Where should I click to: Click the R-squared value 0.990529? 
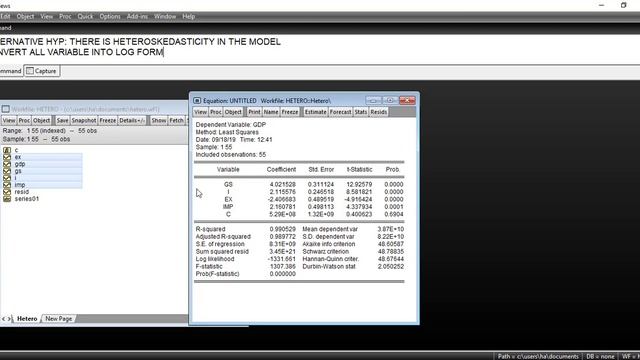pyautogui.click(x=282, y=229)
